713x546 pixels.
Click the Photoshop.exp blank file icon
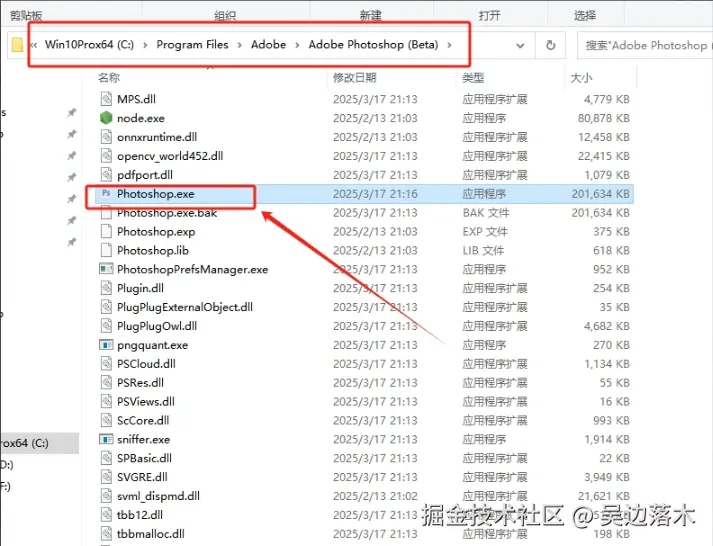[106, 231]
